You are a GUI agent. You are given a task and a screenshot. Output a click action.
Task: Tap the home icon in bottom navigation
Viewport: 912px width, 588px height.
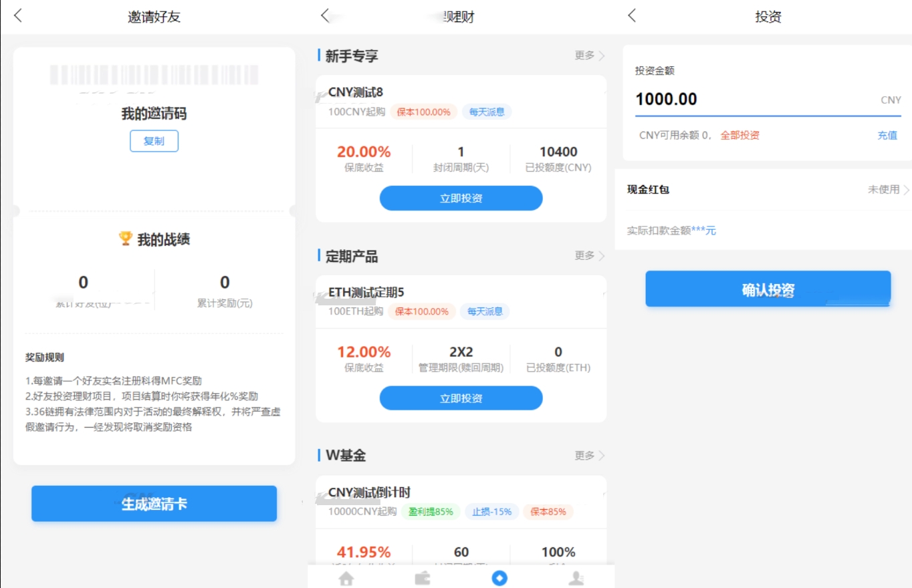(x=346, y=578)
